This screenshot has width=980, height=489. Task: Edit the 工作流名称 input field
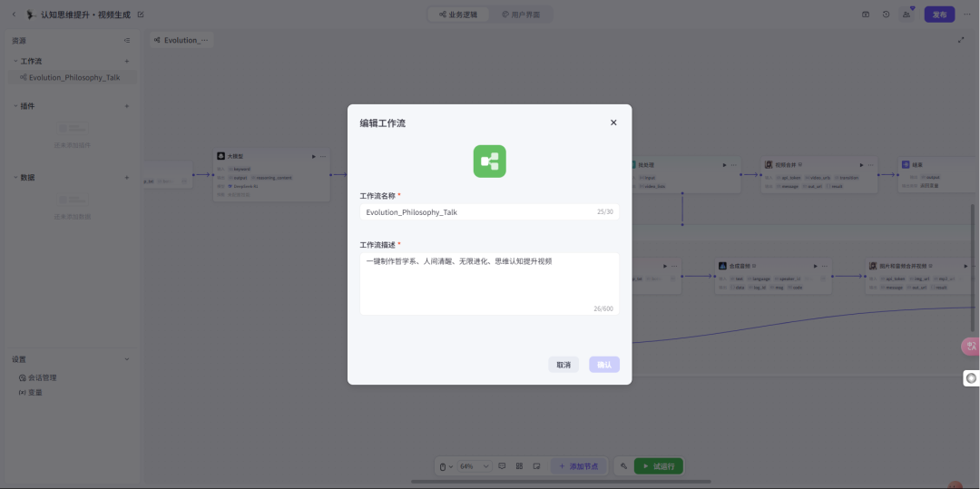pos(489,212)
